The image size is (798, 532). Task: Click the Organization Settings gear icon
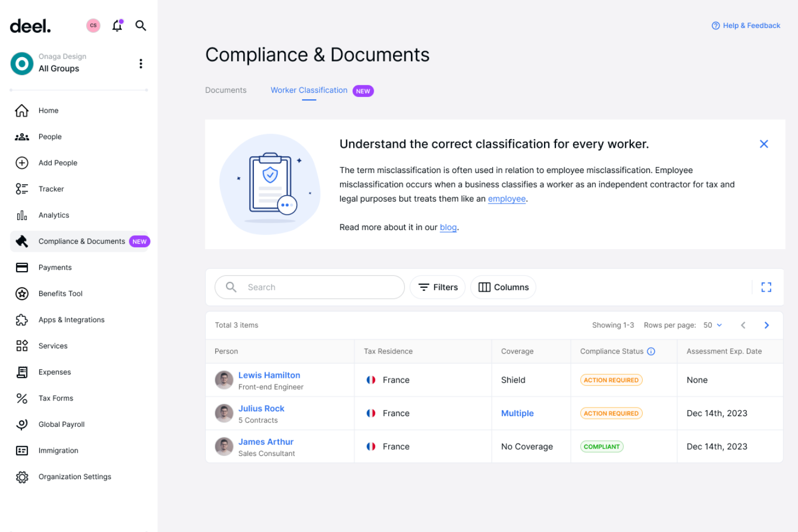(x=22, y=477)
